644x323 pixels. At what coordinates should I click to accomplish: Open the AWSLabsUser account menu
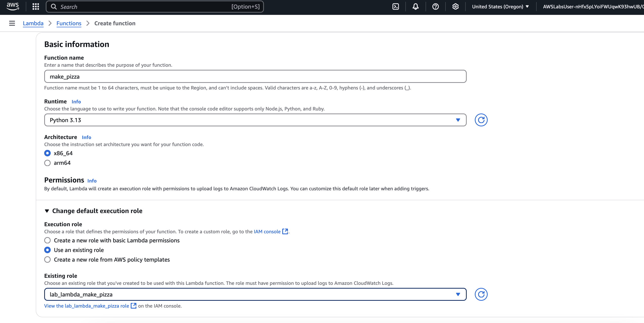pyautogui.click(x=593, y=7)
